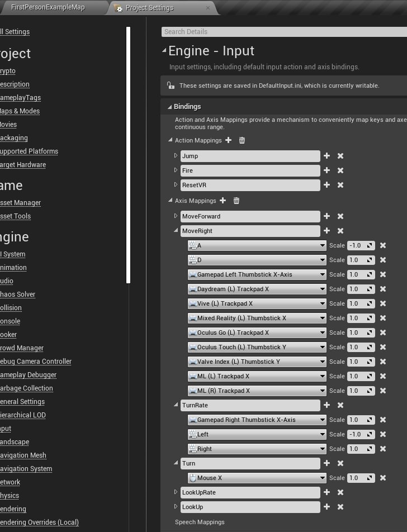Viewport: 407px width, 532px height.
Task: Click the Search Details field
Action: (284, 31)
